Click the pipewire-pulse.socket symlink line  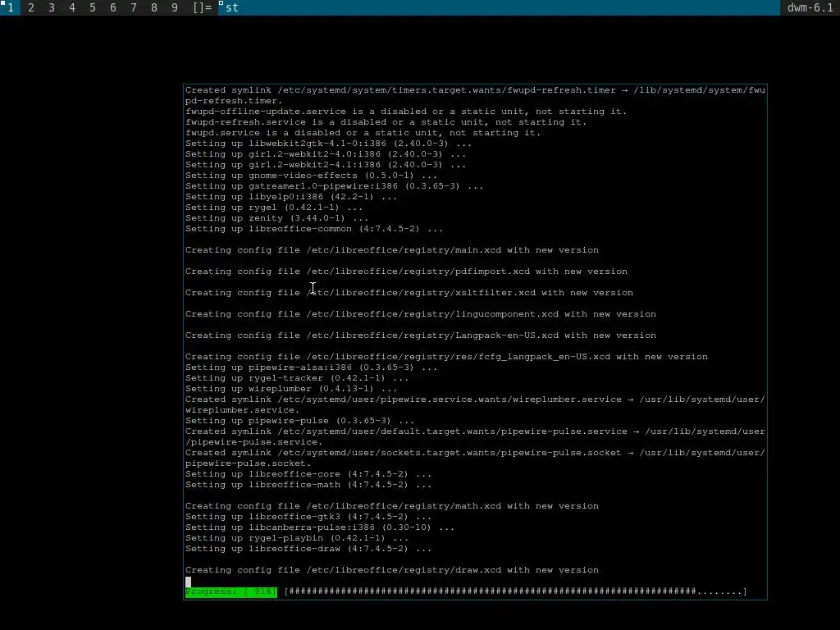(475, 458)
